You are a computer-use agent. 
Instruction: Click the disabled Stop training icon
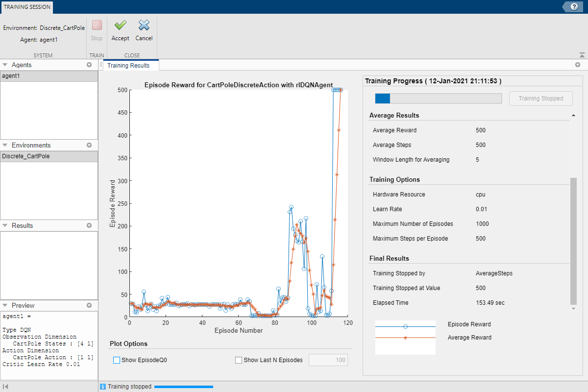click(x=97, y=25)
